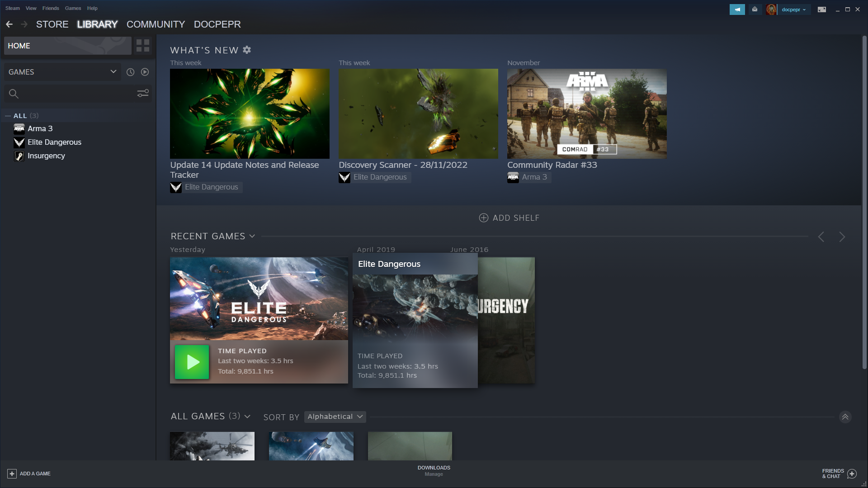
Task: Open the Games menu
Action: (x=73, y=8)
